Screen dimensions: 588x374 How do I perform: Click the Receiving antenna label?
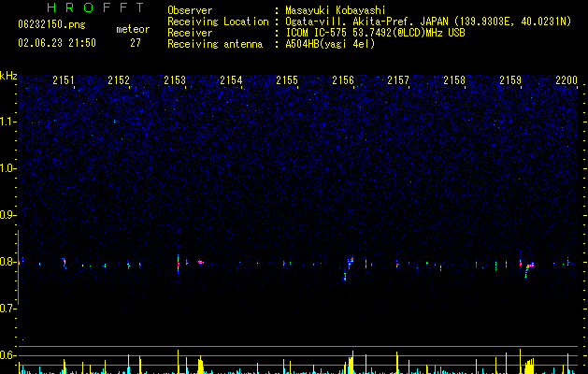click(x=215, y=44)
